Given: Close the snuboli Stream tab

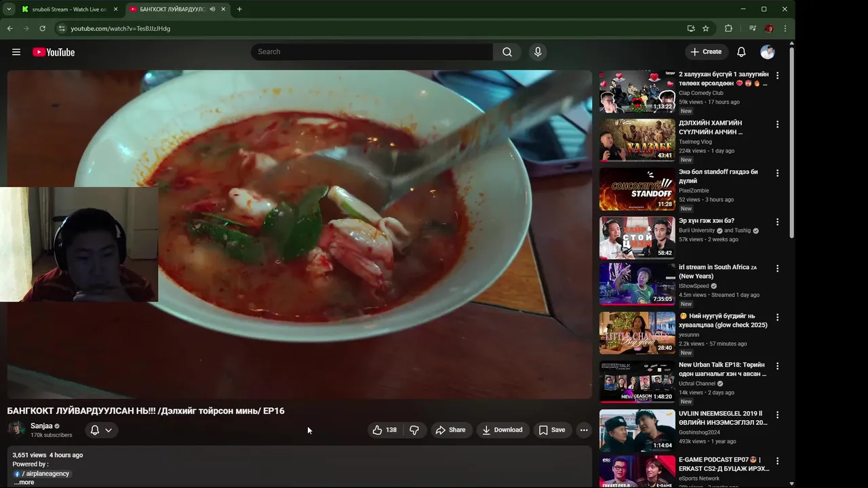Looking at the screenshot, I should tap(115, 9).
